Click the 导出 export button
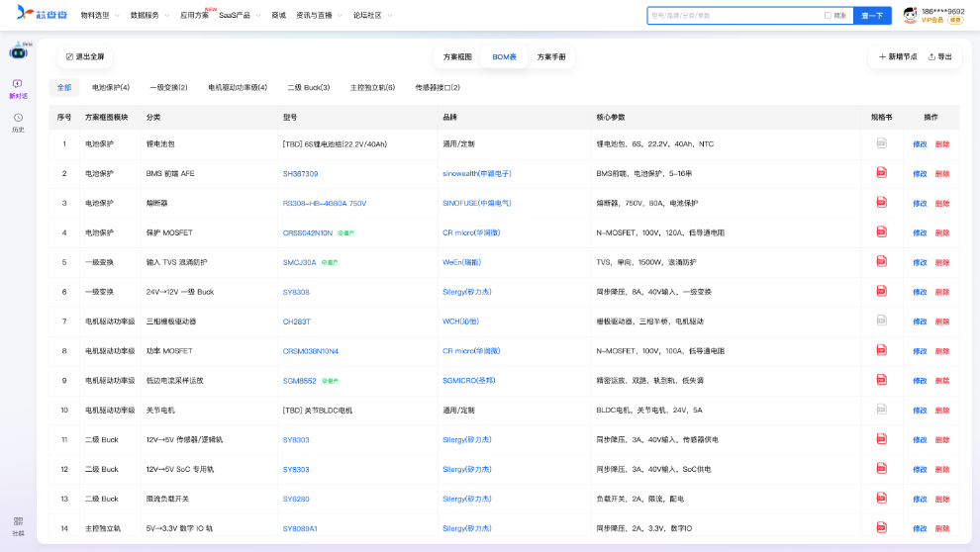This screenshot has height=552, width=980. tap(940, 56)
